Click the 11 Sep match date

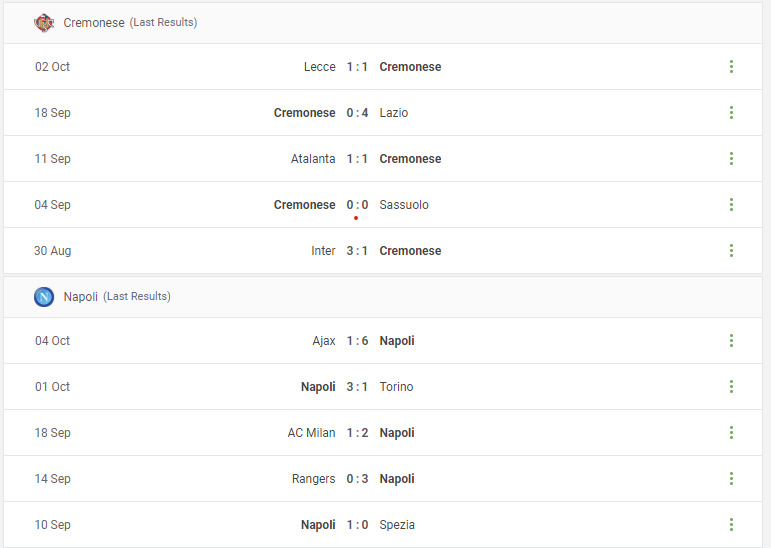(52, 159)
